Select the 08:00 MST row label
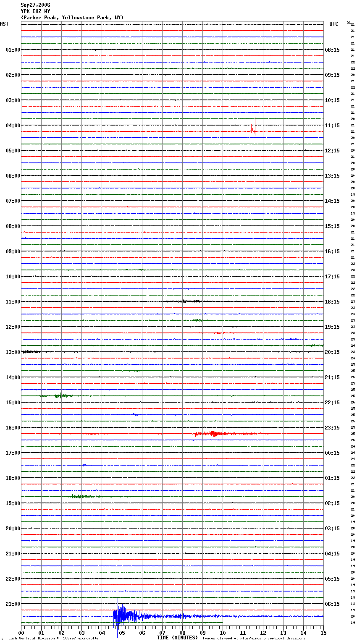This screenshot has width=357, height=644. (x=13, y=226)
